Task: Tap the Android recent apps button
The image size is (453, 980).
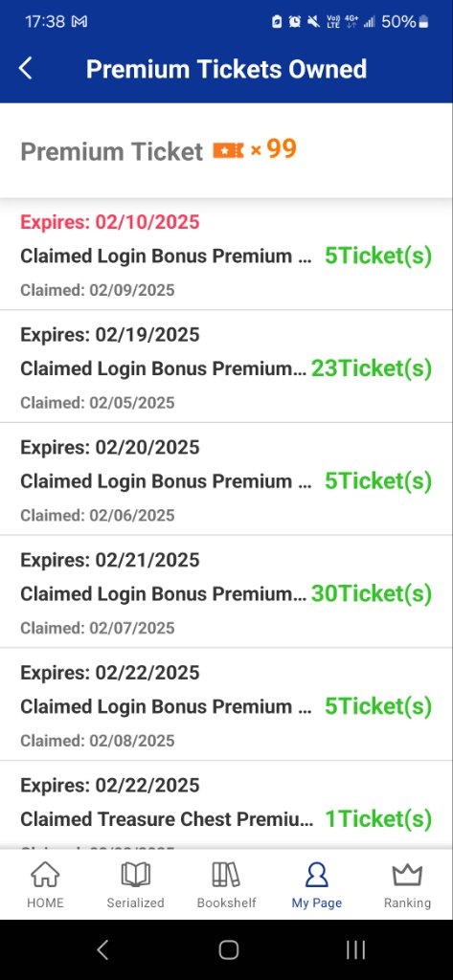Action: point(355,950)
